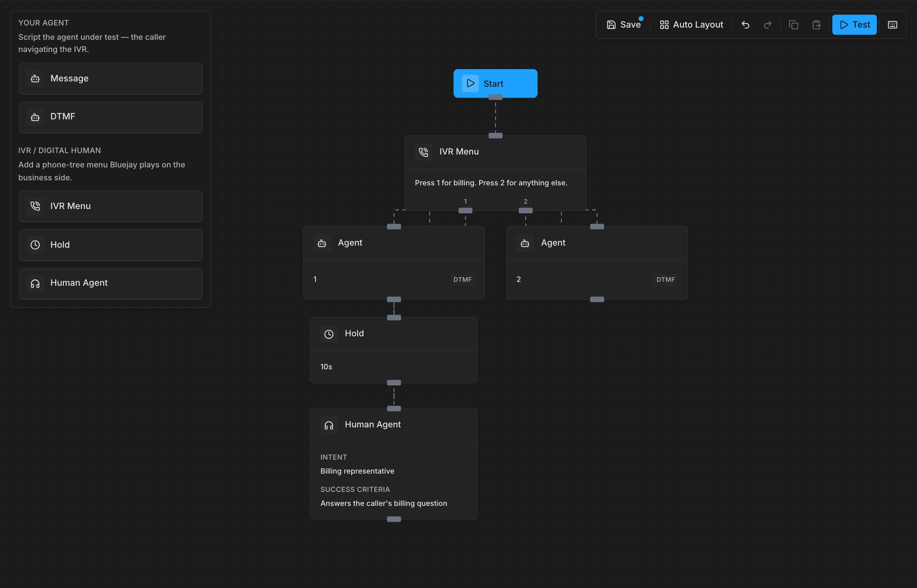Add a Message block from the sidebar
This screenshot has width=917, height=588.
pyautogui.click(x=111, y=79)
